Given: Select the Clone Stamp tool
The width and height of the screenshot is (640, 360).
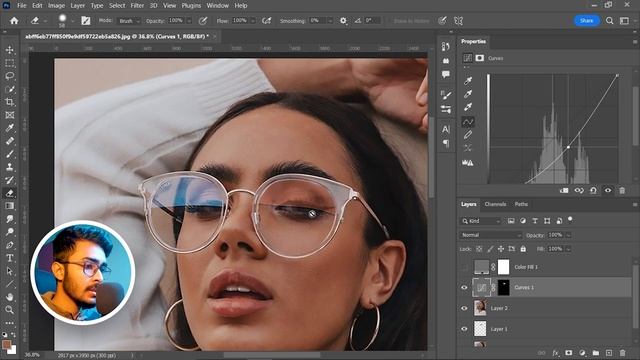Looking at the screenshot, I should coord(9,167).
